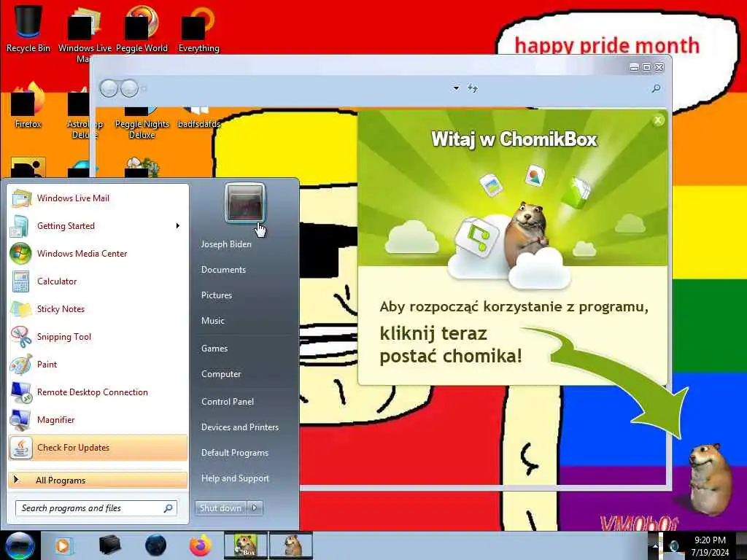Viewport: 747px width, 560px height.
Task: Open Joseph Biden user folder link
Action: [226, 244]
